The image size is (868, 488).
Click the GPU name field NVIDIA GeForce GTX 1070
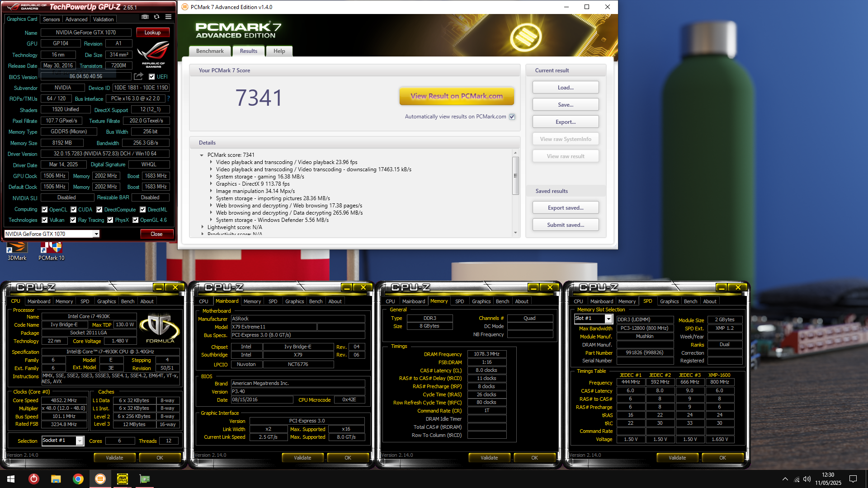coord(86,33)
